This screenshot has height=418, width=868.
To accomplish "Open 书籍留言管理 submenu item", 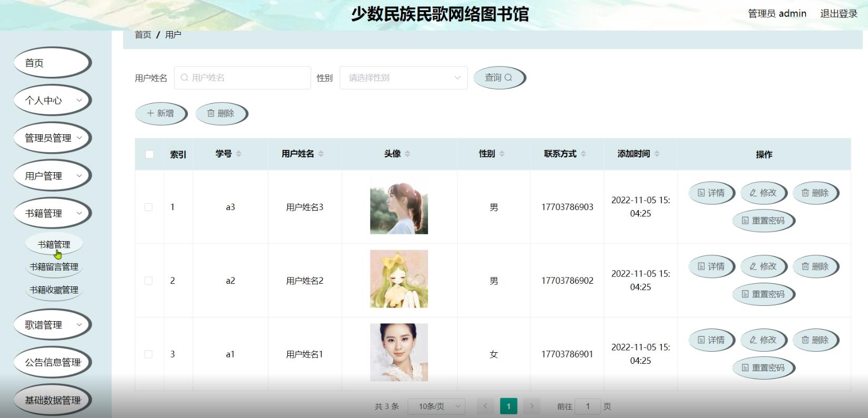I will tap(54, 267).
